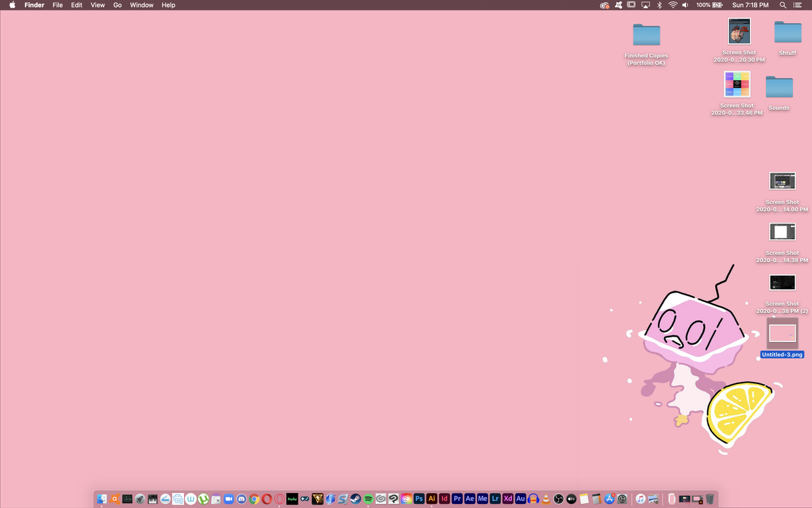The width and height of the screenshot is (812, 508).
Task: Select Finished Copies (Portfolio OK) folder
Action: click(646, 35)
